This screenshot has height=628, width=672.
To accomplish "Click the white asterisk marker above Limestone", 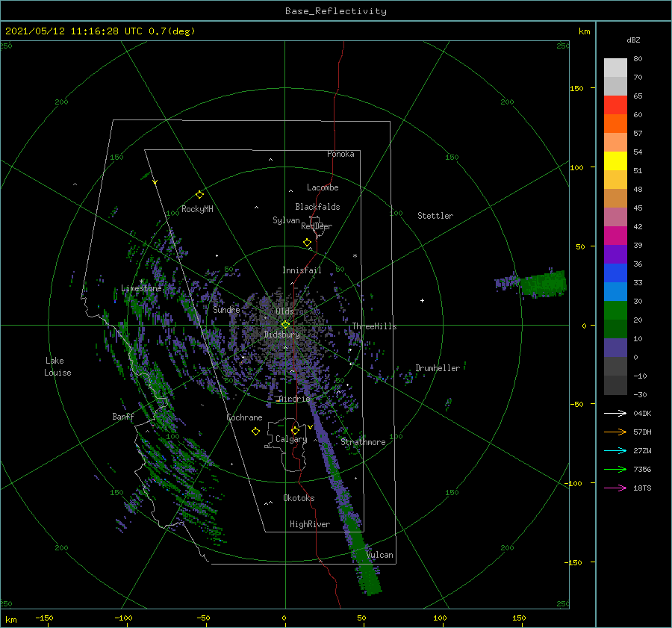I will click(x=141, y=282).
